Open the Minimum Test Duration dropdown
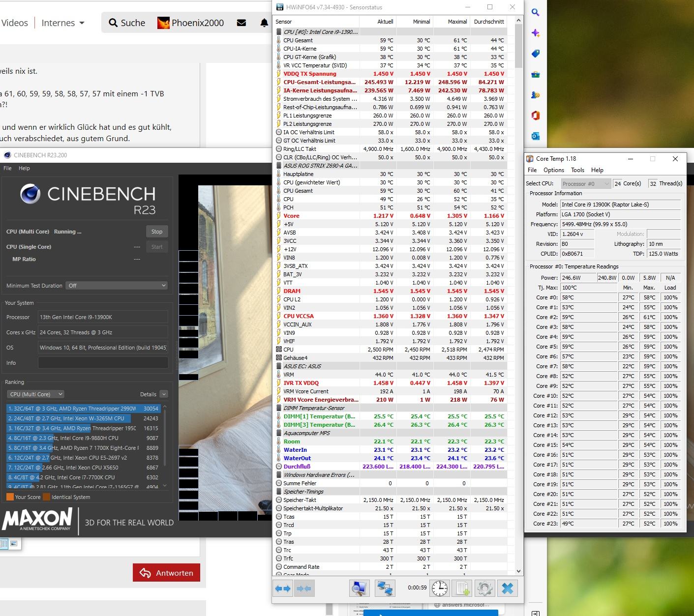This screenshot has width=694, height=616. pos(117,286)
